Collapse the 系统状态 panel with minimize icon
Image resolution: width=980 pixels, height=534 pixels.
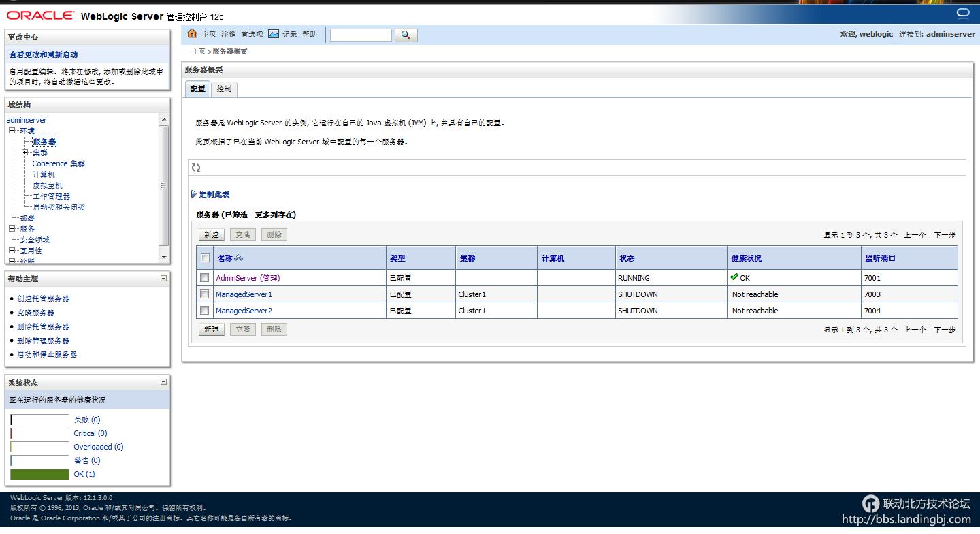tap(163, 382)
